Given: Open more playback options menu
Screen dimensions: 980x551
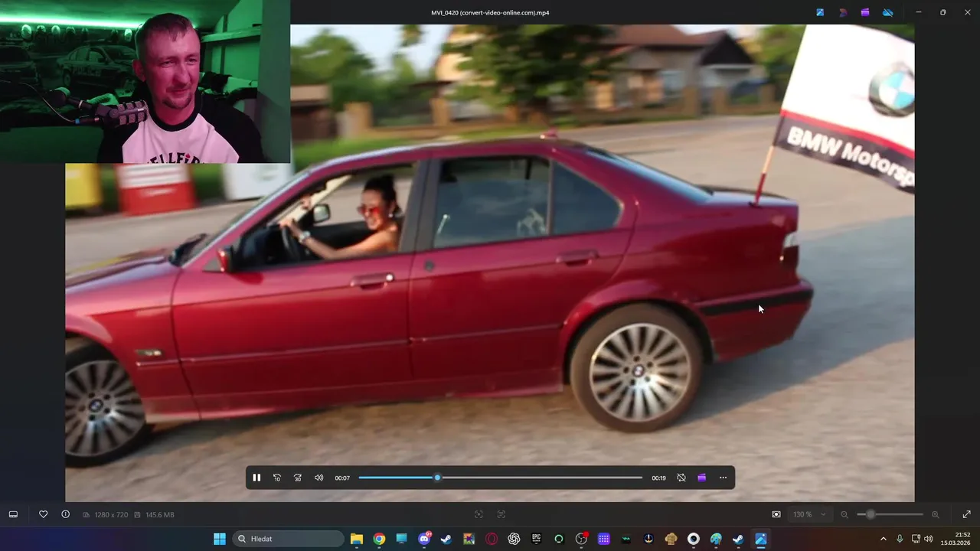Looking at the screenshot, I should pos(723,478).
